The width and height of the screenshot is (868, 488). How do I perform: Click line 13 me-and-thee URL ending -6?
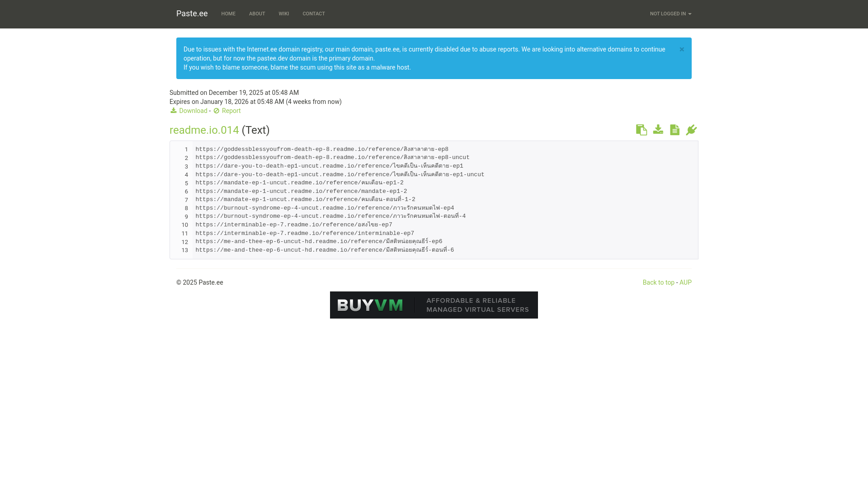click(325, 250)
